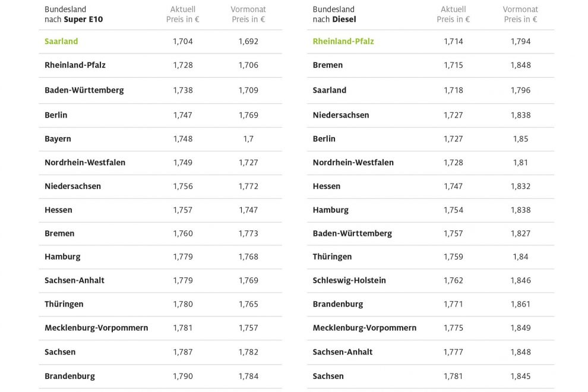The height and width of the screenshot is (392, 588).
Task: Click the Super E10 Aktuell price 1,790
Action: 183,376
